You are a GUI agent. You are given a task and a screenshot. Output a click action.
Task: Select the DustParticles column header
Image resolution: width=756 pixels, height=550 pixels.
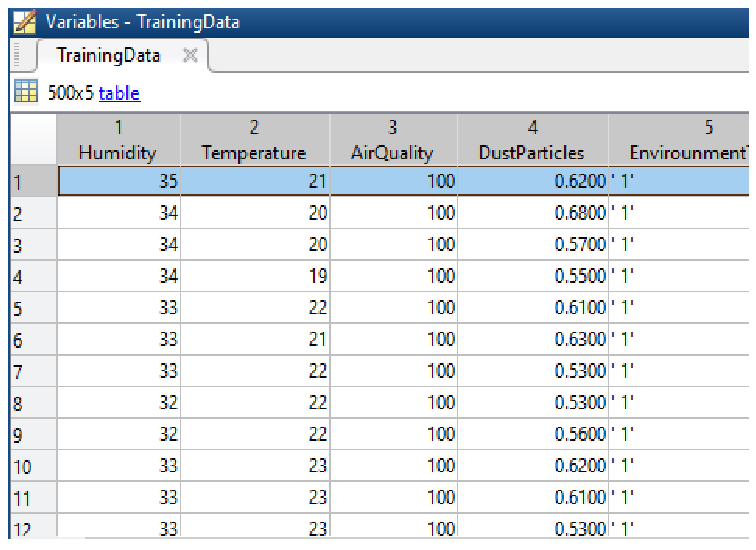532,140
